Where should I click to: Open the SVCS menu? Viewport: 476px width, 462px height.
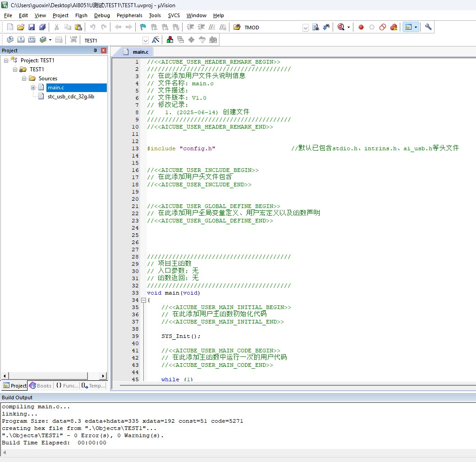click(174, 15)
